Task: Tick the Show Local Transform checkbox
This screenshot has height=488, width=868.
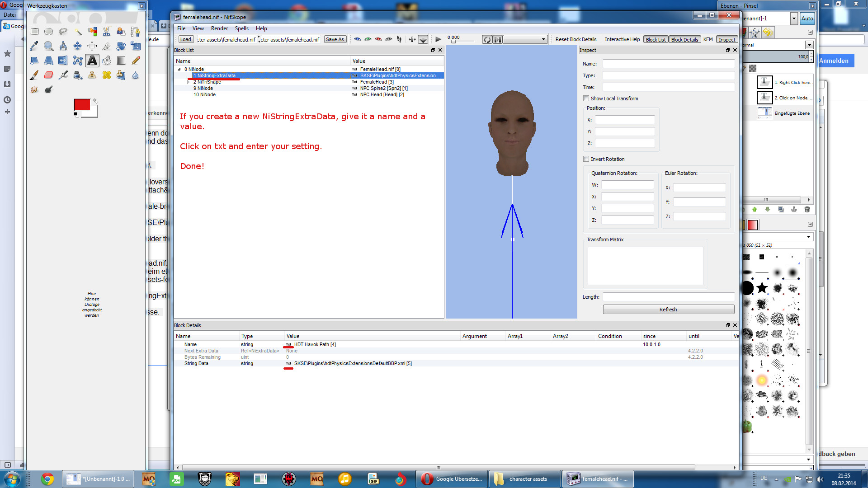Action: pos(586,99)
